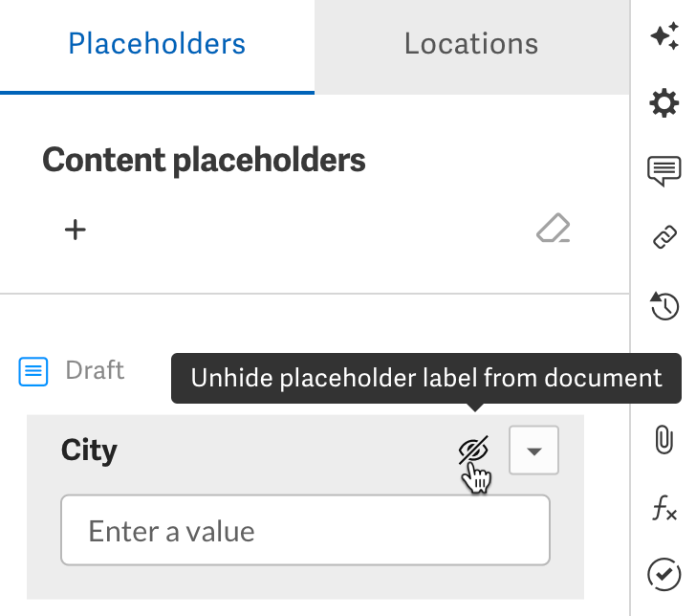Switch to the Locations tab

click(472, 46)
